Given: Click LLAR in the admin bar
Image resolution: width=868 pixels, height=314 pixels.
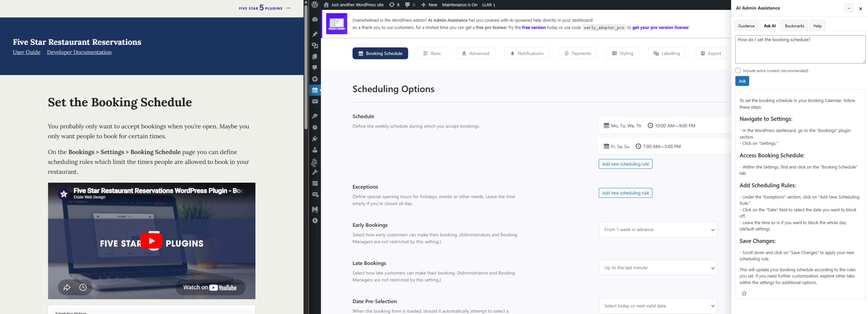Looking at the screenshot, I should click(x=488, y=5).
